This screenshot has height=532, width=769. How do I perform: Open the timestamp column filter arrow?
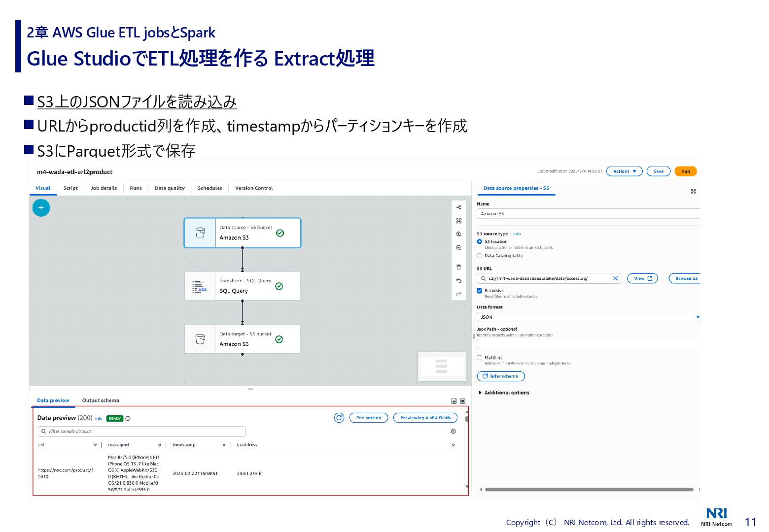tap(224, 445)
